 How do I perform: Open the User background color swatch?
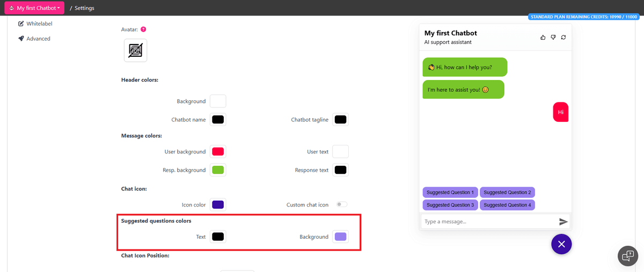pos(218,152)
